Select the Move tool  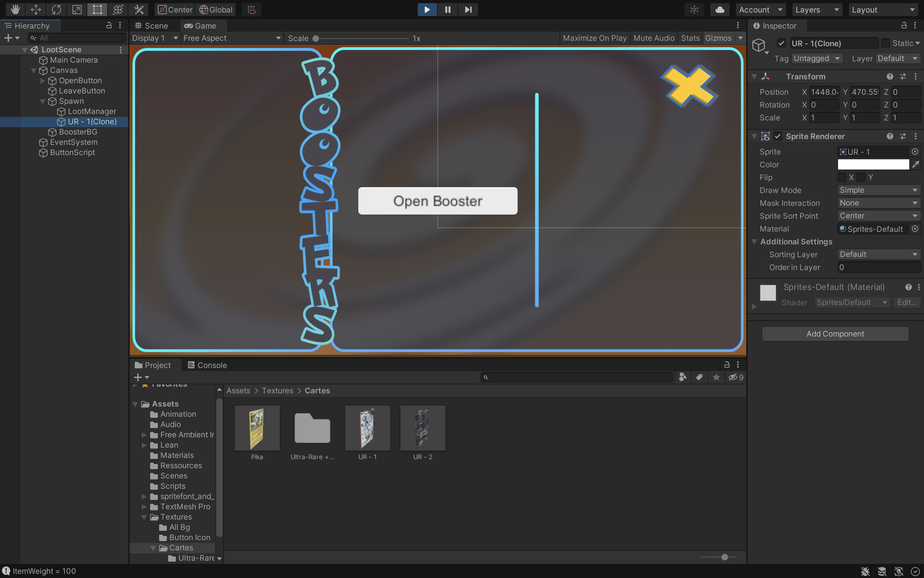point(36,10)
